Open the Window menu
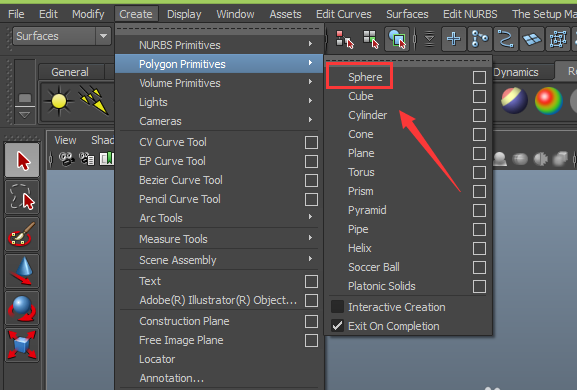This screenshot has width=577, height=390. (235, 14)
